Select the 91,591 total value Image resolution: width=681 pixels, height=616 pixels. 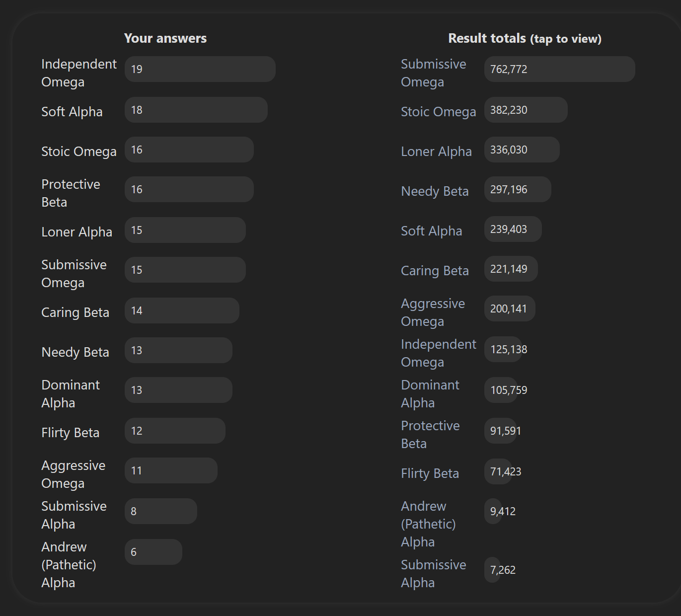506,431
